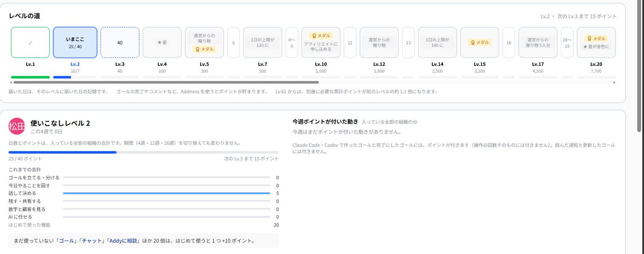Viewport: 644px width, 254px height.
Task: Click the Lv.3 label
Action: (x=120, y=64)
